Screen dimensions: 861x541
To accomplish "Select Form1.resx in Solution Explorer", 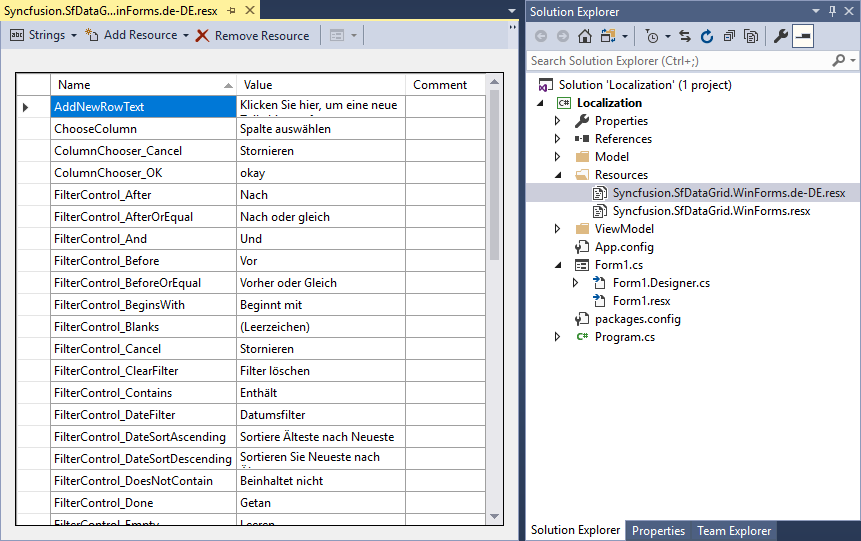I will (x=641, y=301).
